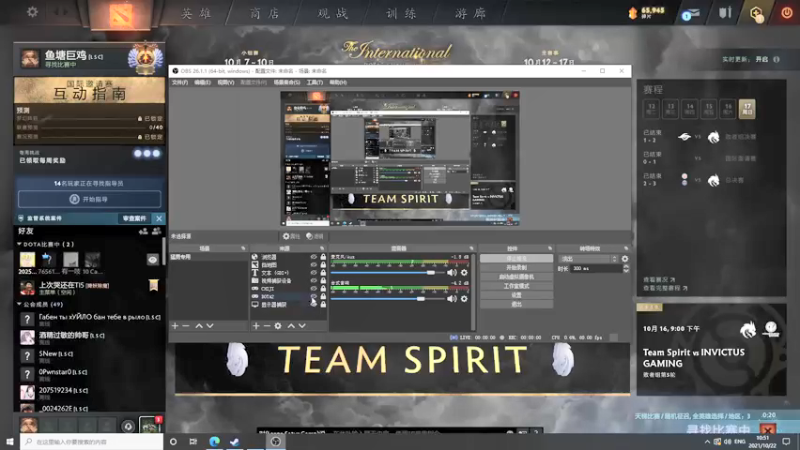Click the gold bookmark icon beside 上次哭还在TI5
The image size is (800, 450).
[154, 285]
